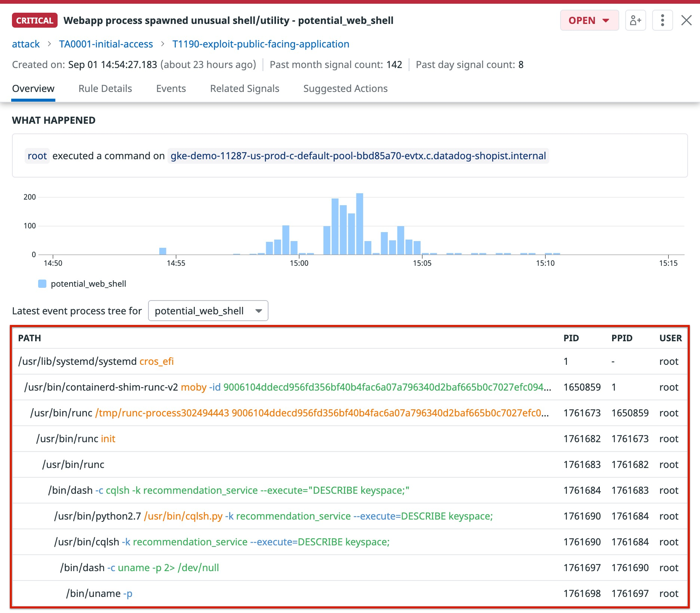Open the Events tab
The image size is (700, 613).
[x=171, y=89]
